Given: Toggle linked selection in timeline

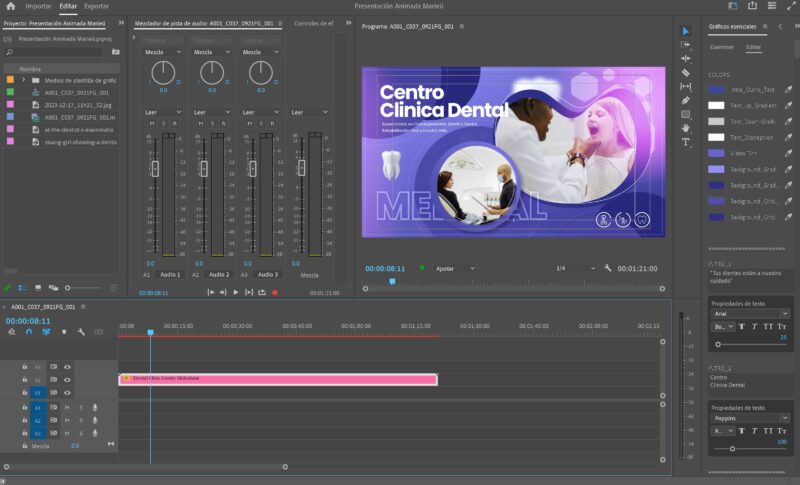Looking at the screenshot, I should coord(46,332).
